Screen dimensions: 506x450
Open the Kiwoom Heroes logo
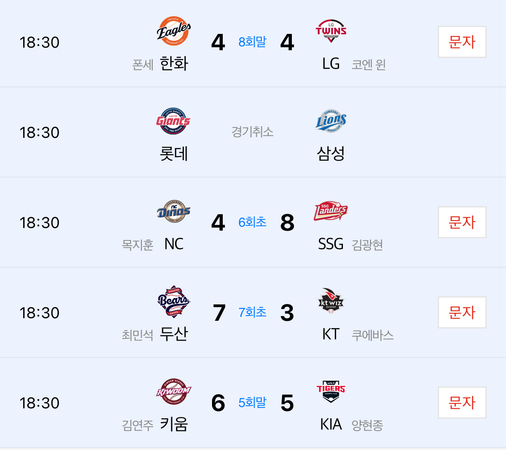(x=174, y=391)
